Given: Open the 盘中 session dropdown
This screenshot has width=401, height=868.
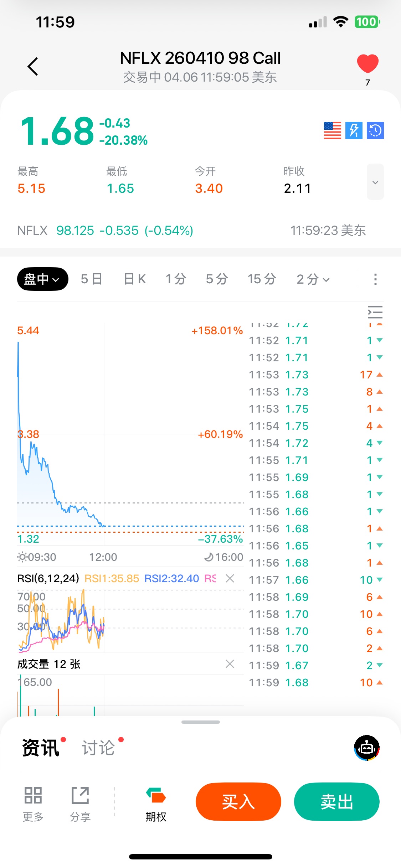Looking at the screenshot, I should 42,279.
